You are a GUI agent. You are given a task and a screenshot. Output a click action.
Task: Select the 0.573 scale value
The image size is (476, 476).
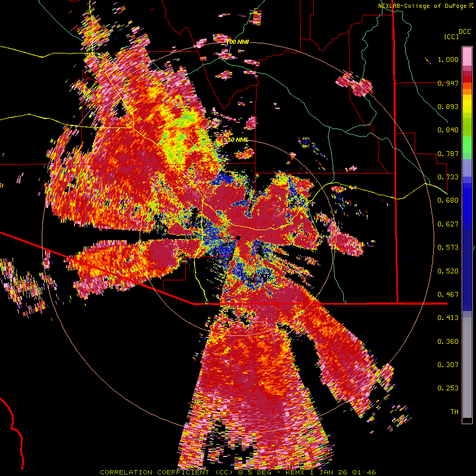tap(448, 248)
